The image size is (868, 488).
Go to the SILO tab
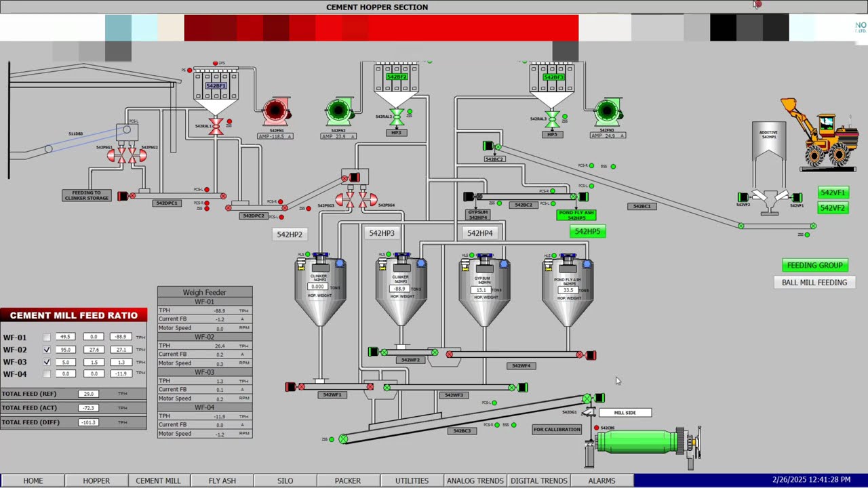click(x=285, y=481)
